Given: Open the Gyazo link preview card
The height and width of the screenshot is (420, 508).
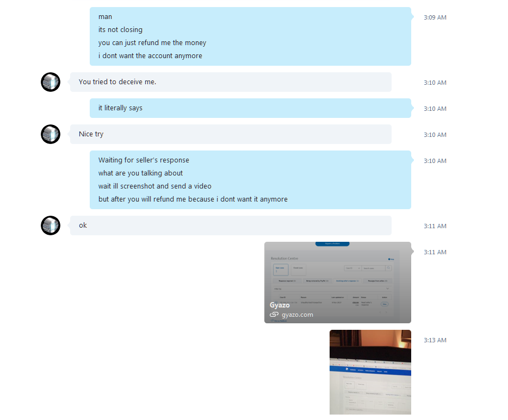Looking at the screenshot, I should click(338, 283).
